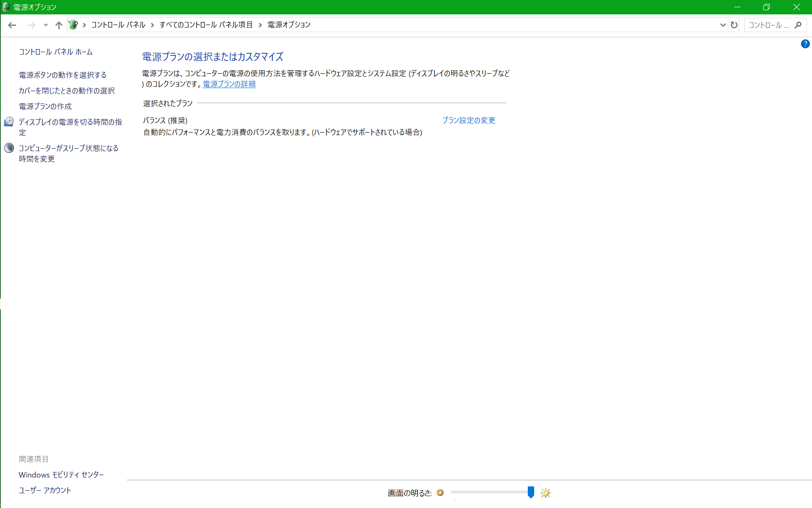Click the display power-off clock icon
Screen dimensions: 812x508
tap(9, 122)
